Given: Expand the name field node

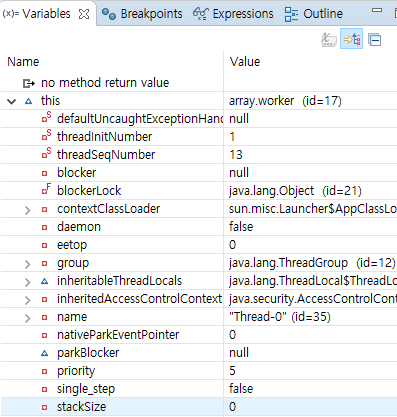Looking at the screenshot, I should (x=28, y=318).
